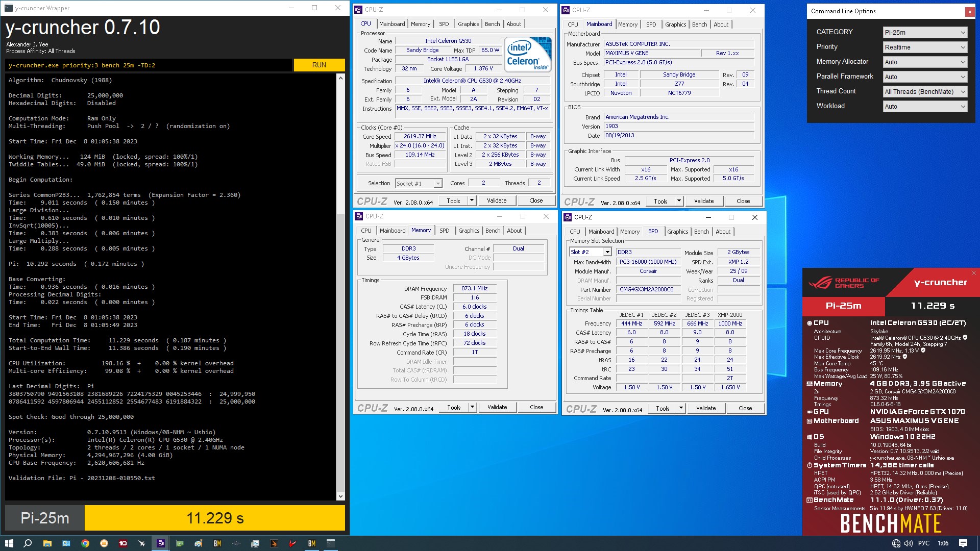Click the System Timers stopwatch icon

(x=810, y=465)
